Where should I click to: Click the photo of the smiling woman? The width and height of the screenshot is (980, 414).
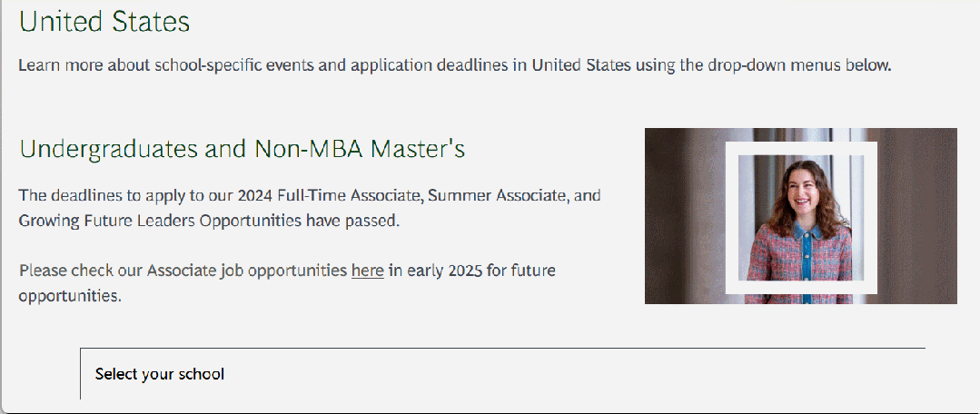(801, 216)
